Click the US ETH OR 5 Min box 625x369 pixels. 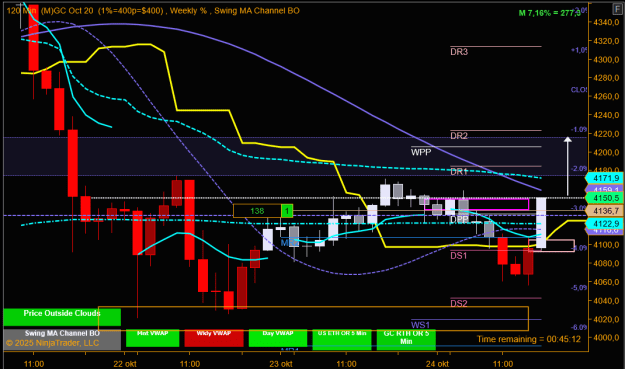(342, 340)
